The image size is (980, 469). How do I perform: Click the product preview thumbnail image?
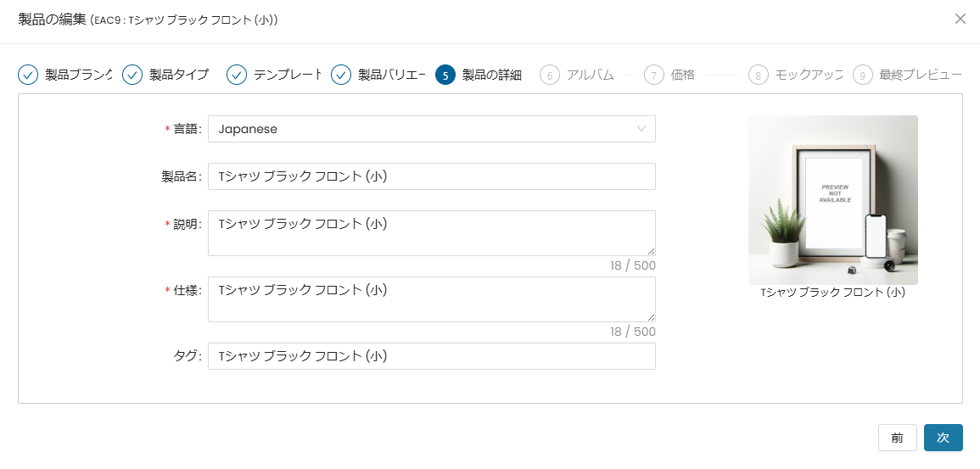click(x=832, y=200)
